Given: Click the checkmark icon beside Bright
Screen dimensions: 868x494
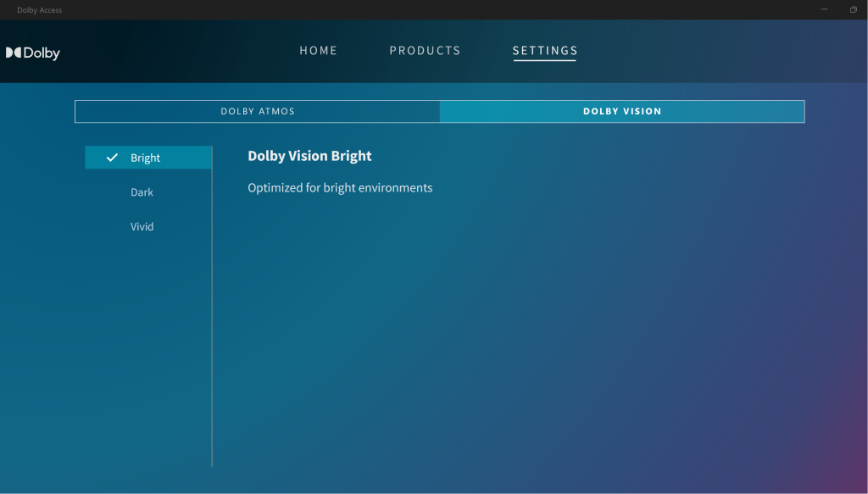Looking at the screenshot, I should [x=112, y=158].
